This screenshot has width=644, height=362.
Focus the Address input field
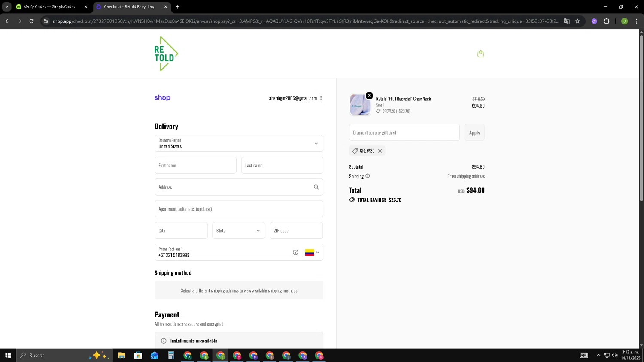pos(239,187)
